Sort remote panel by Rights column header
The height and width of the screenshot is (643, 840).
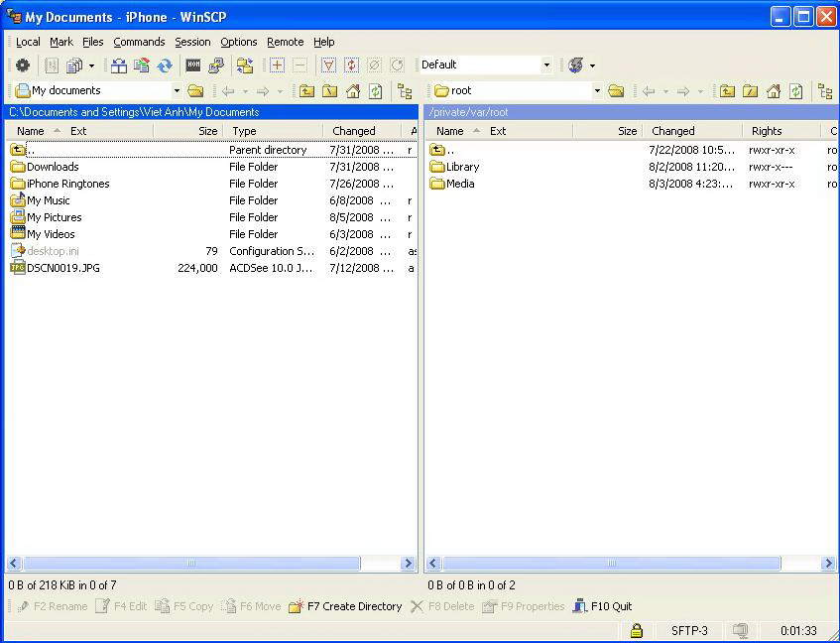tap(781, 131)
